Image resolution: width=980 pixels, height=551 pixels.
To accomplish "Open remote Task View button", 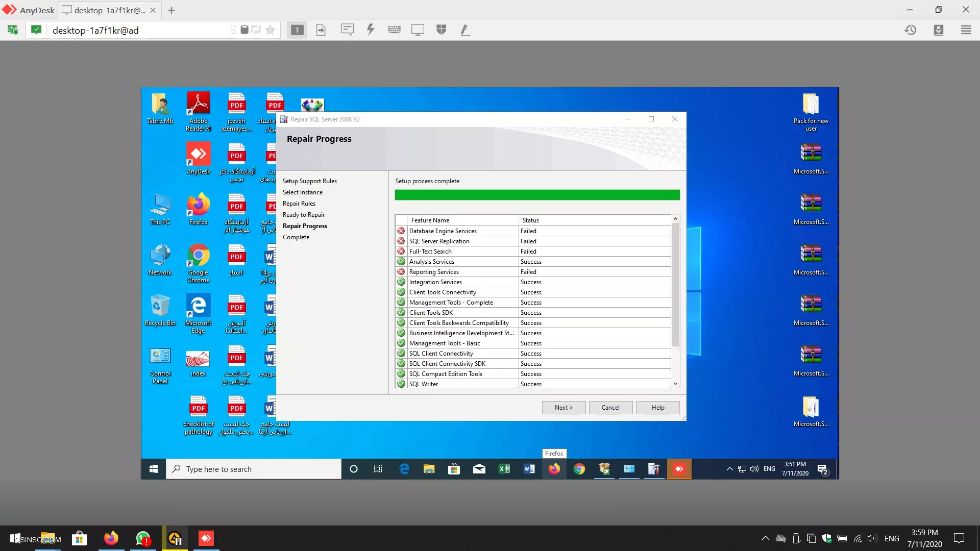I will [x=378, y=469].
